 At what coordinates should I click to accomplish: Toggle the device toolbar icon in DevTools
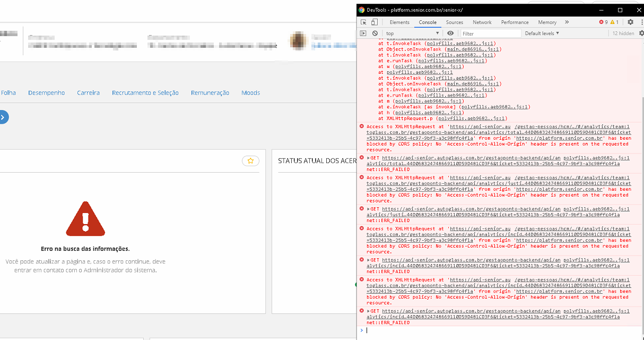374,22
